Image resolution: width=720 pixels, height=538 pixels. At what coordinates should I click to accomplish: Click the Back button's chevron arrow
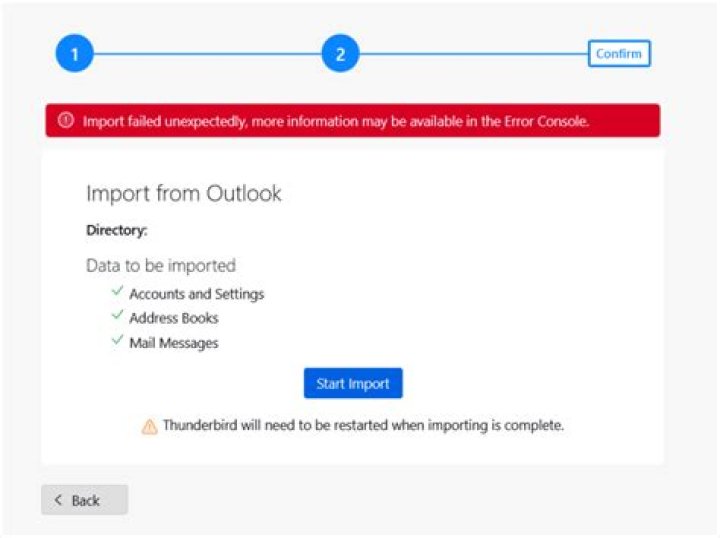[58, 500]
